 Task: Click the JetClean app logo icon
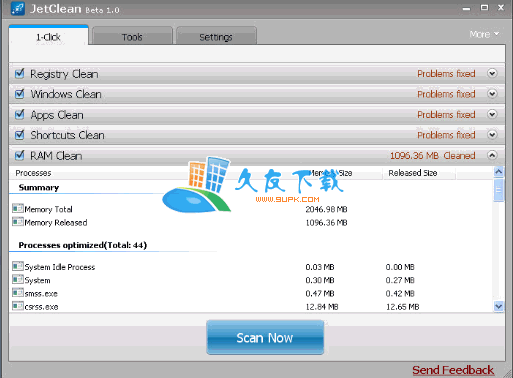point(18,8)
